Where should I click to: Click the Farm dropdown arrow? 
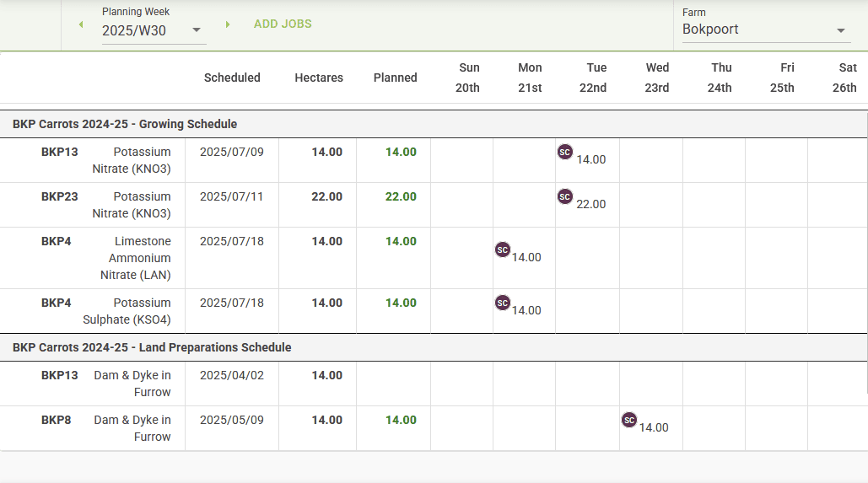tap(841, 31)
